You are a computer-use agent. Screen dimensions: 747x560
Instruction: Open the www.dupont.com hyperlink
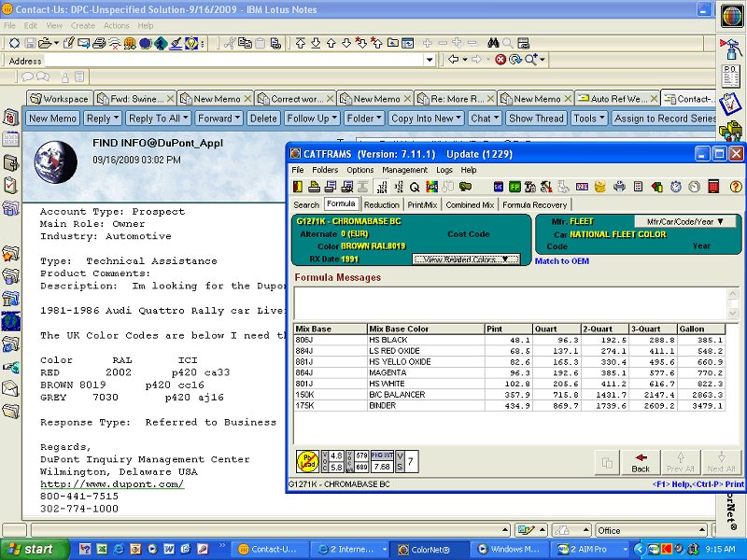111,483
